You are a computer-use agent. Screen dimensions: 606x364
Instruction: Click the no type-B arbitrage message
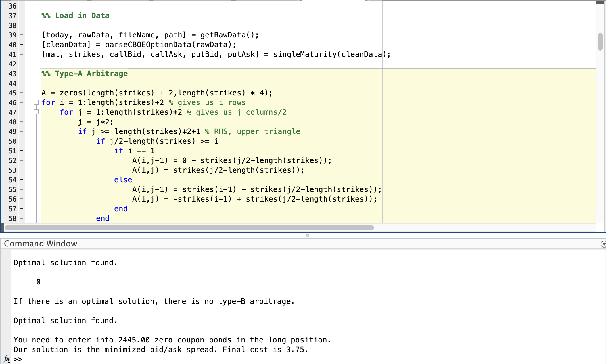pyautogui.click(x=154, y=301)
